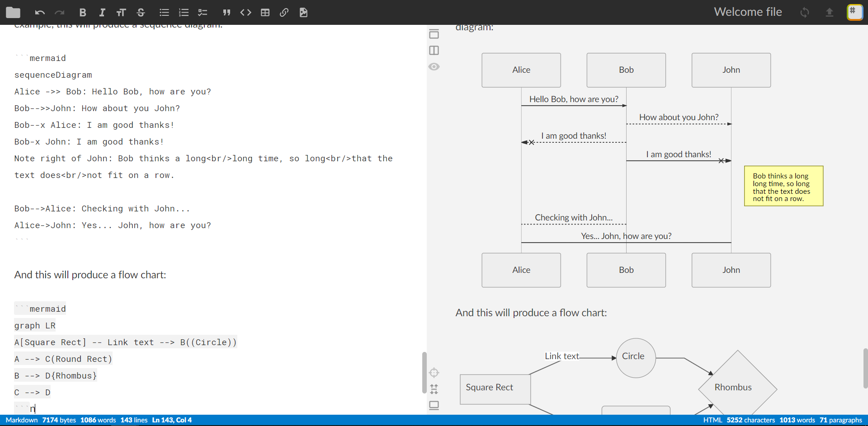Click 'Checking with John...' message in preview
Viewport: 868px width, 426px height.
(574, 217)
